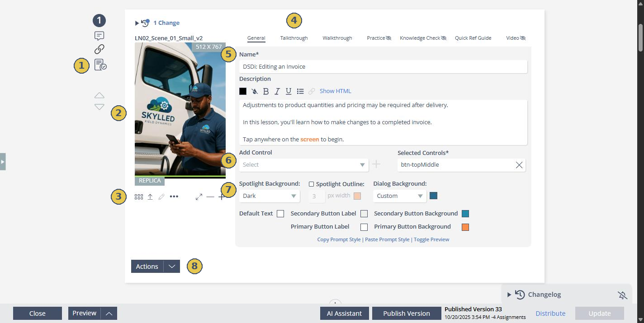Screen dimensions: 644x323
Task: Toggle underline formatting in Description toolbar
Action: point(289,91)
